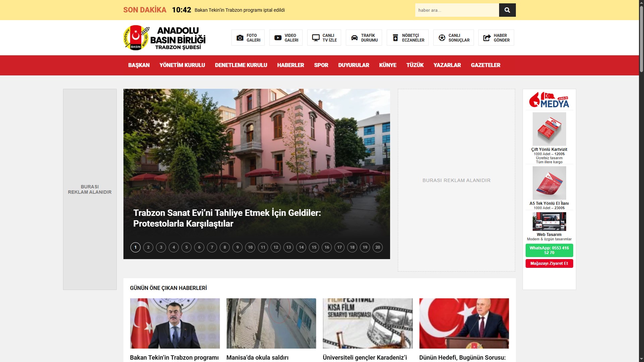This screenshot has height=362, width=644.
Task: Open the Yazarlar menu item
Action: point(447,65)
